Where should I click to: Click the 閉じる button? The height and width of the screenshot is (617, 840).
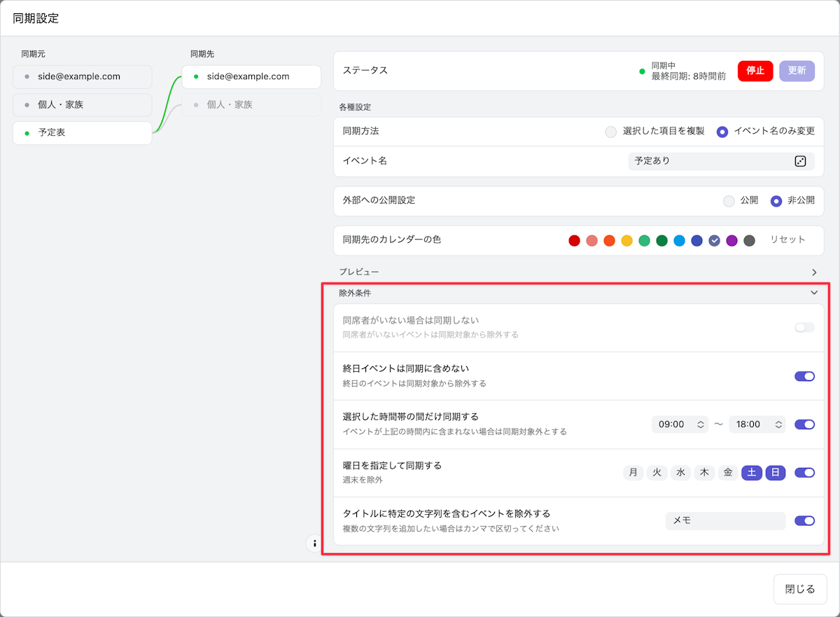[x=800, y=589]
